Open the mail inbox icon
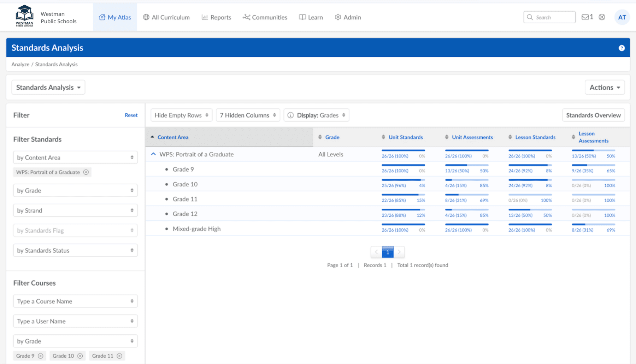This screenshot has height=364, width=636. pos(585,17)
